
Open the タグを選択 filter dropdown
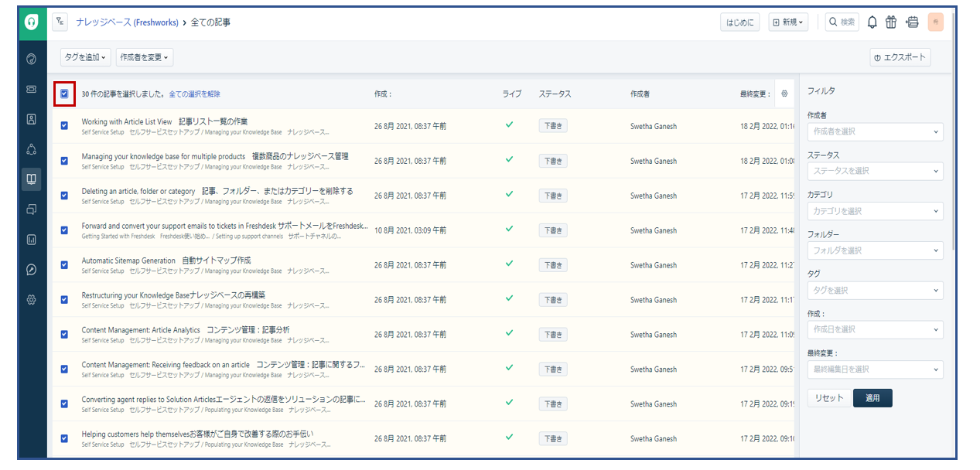pyautogui.click(x=875, y=290)
